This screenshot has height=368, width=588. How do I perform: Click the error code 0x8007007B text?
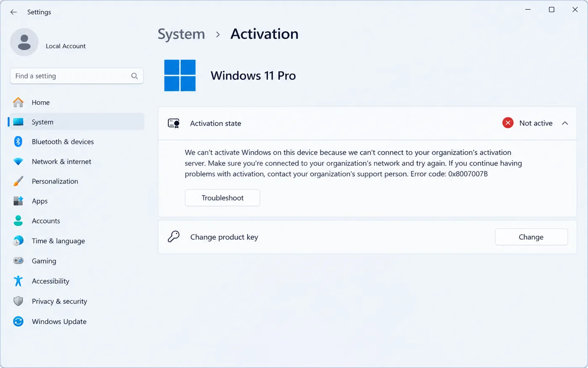(468, 174)
